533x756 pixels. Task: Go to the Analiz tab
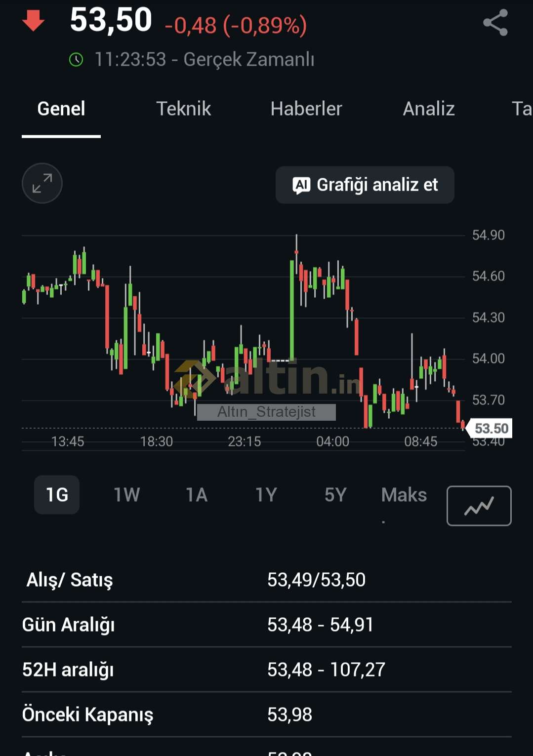428,109
